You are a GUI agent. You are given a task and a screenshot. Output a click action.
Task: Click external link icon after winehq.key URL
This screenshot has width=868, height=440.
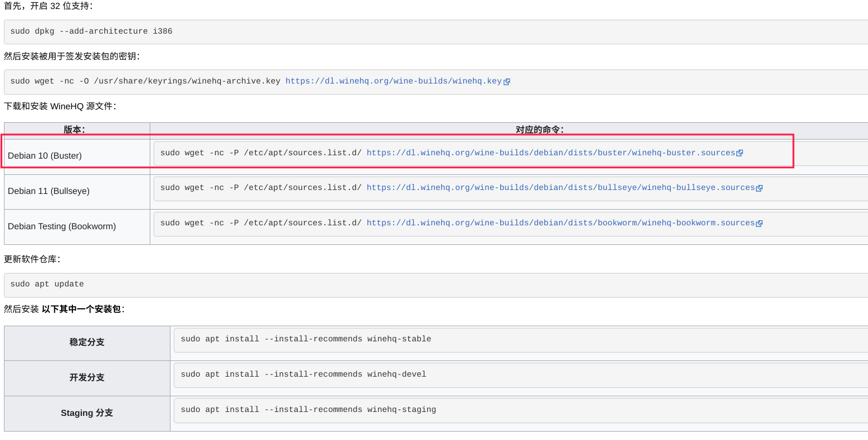click(507, 82)
